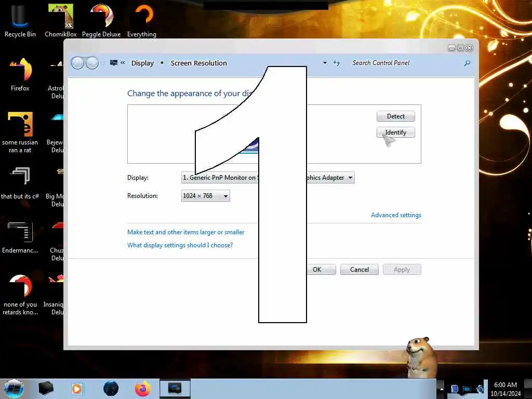Open the orange media player taskbar icon
This screenshot has width=532, height=399.
tap(77, 389)
